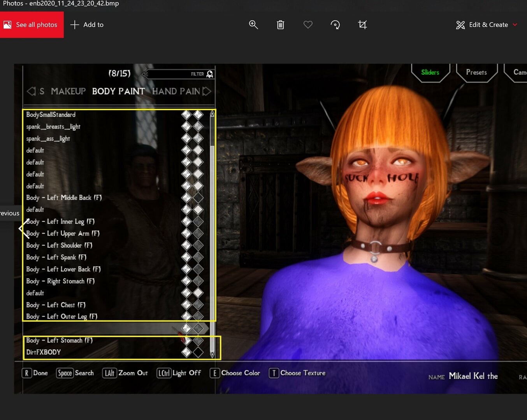Switch to the HAND PAINT category tab

[x=176, y=91]
